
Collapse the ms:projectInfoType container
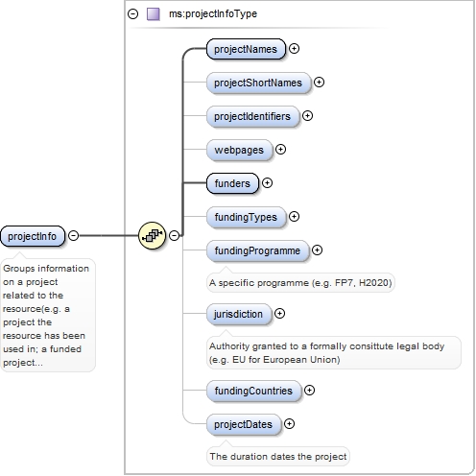click(132, 14)
